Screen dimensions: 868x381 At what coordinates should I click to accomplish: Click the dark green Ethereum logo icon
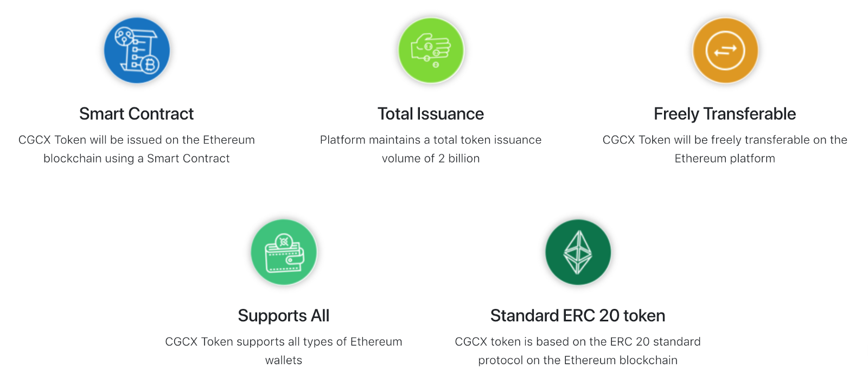(578, 252)
